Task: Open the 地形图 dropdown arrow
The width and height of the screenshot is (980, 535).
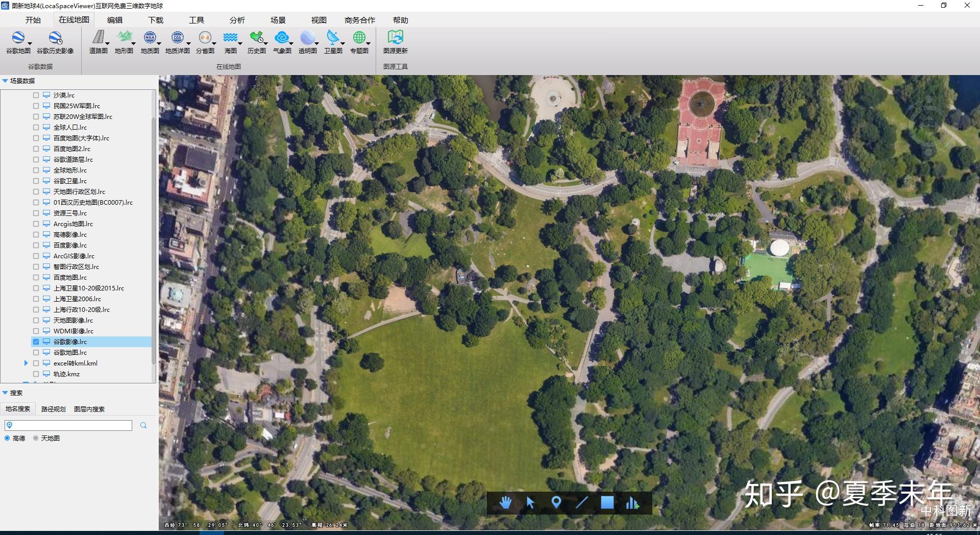Action: point(133,44)
